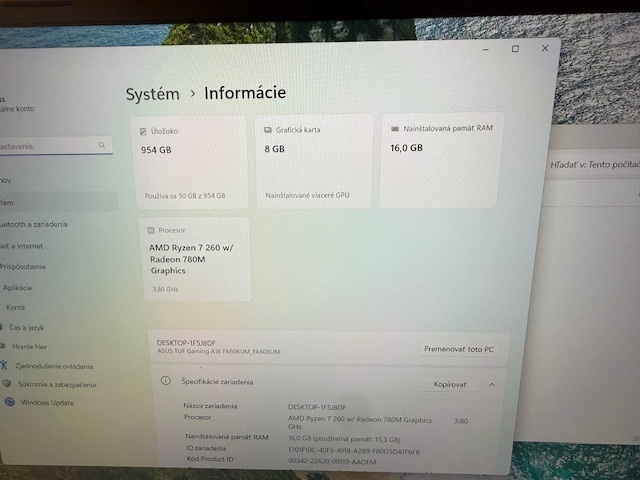This screenshot has height=480, width=640.
Task: Open Súkromie a zabezpečenie settings
Action: point(57,384)
